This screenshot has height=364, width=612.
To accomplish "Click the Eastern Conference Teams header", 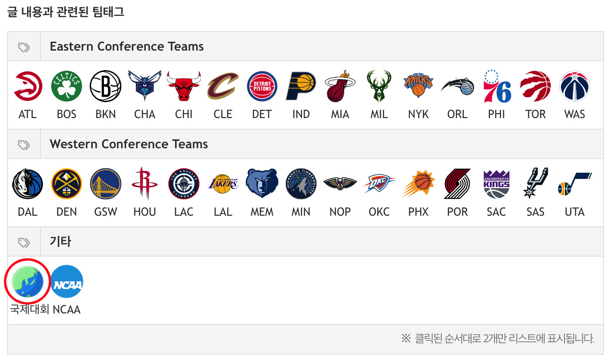I will tap(127, 47).
